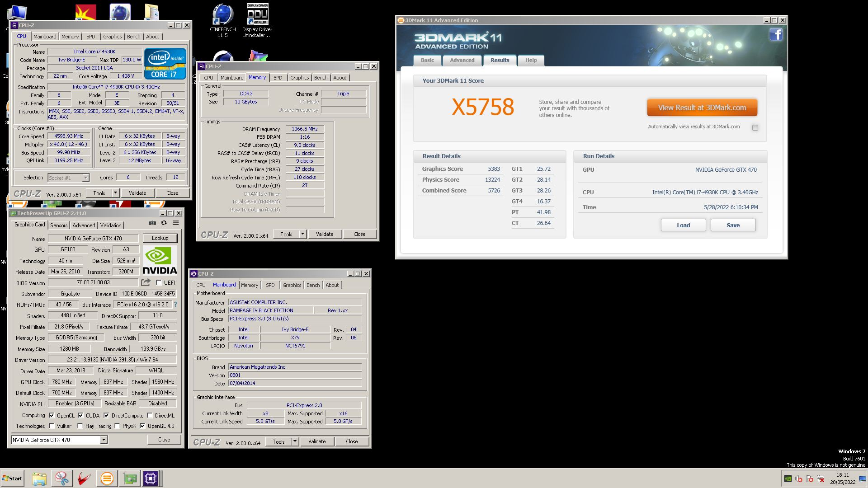
Task: Click the X5758 score text
Action: pos(483,107)
